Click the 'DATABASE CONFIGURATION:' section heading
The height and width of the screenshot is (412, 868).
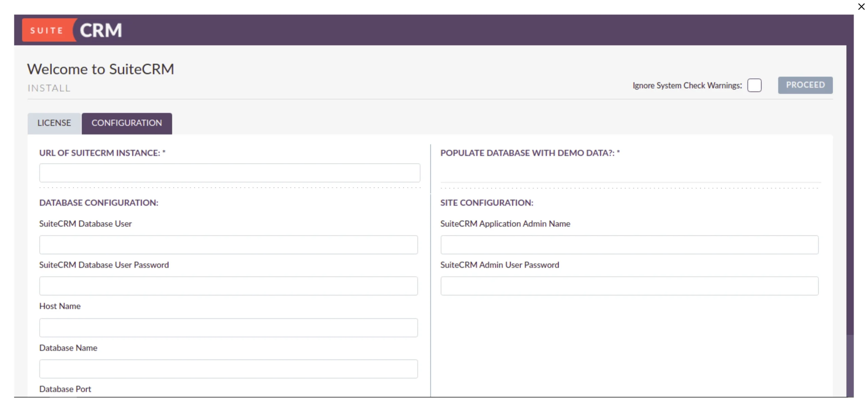coord(99,203)
